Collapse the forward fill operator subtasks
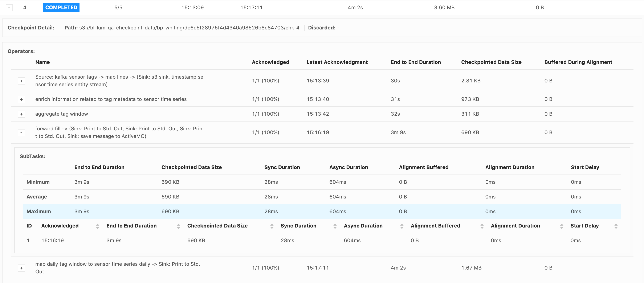The image size is (644, 283). 21,132
